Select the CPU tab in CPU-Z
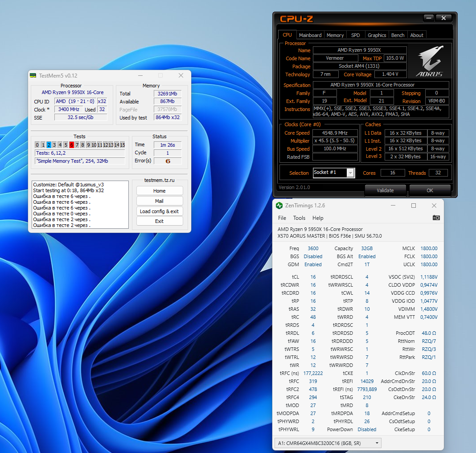The image size is (476, 453). click(287, 35)
